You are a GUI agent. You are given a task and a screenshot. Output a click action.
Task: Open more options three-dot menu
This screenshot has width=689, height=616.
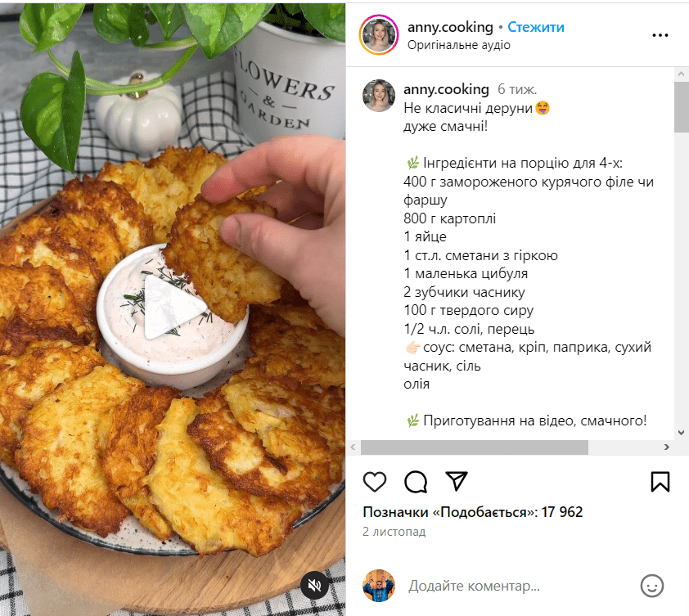click(x=660, y=35)
